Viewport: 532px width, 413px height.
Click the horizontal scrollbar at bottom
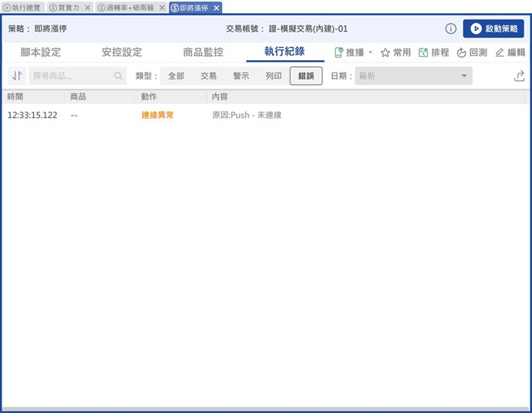[266, 409]
